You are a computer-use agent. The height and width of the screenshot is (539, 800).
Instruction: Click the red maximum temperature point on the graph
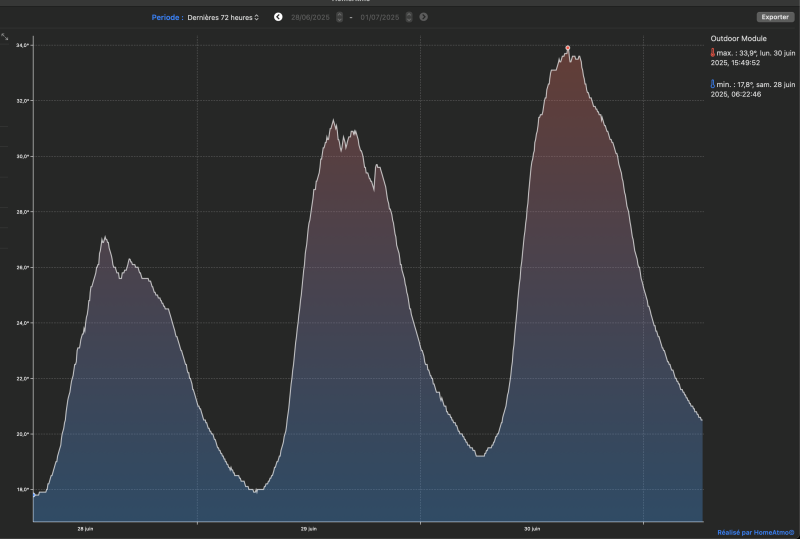pos(567,48)
